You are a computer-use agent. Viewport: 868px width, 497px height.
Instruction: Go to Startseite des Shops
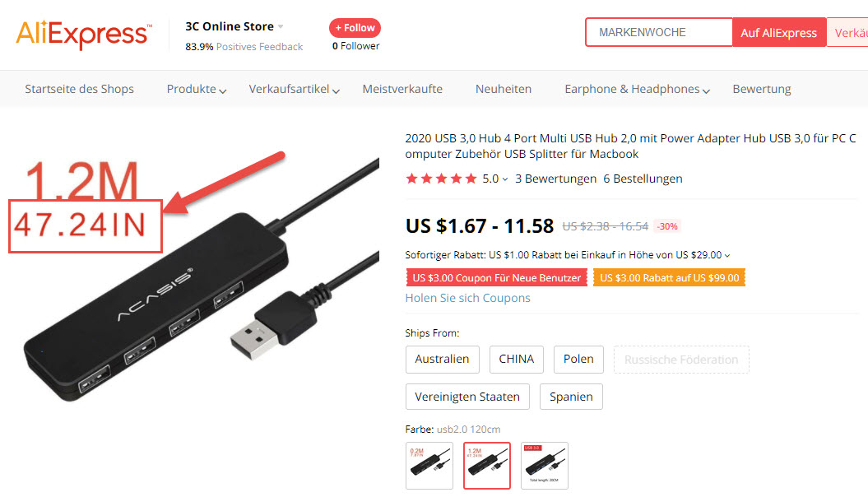(79, 89)
